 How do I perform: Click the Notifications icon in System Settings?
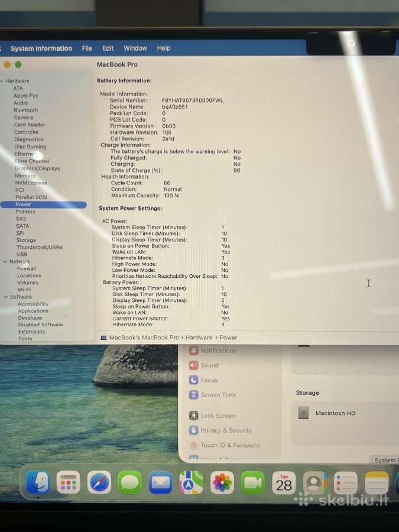click(194, 350)
